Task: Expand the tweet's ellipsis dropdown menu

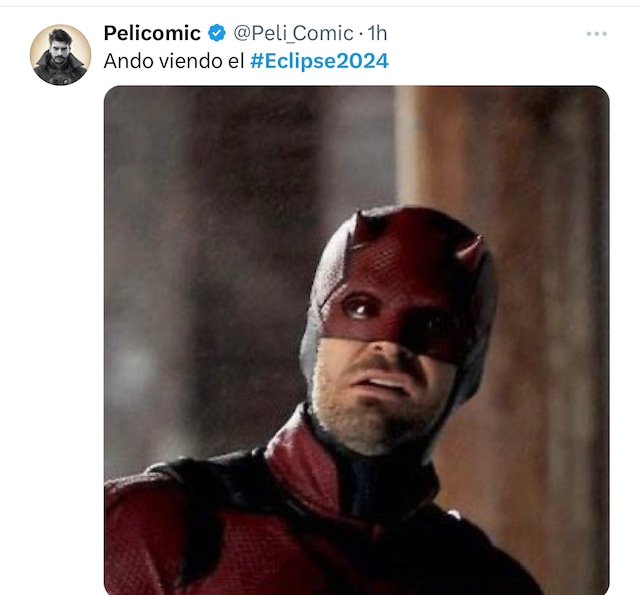Action: 597,34
